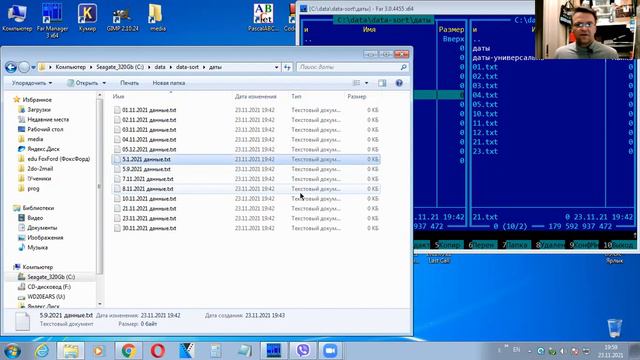Select Яндекс.Диск under Избранное
The height and width of the screenshot is (360, 640).
tap(43, 149)
